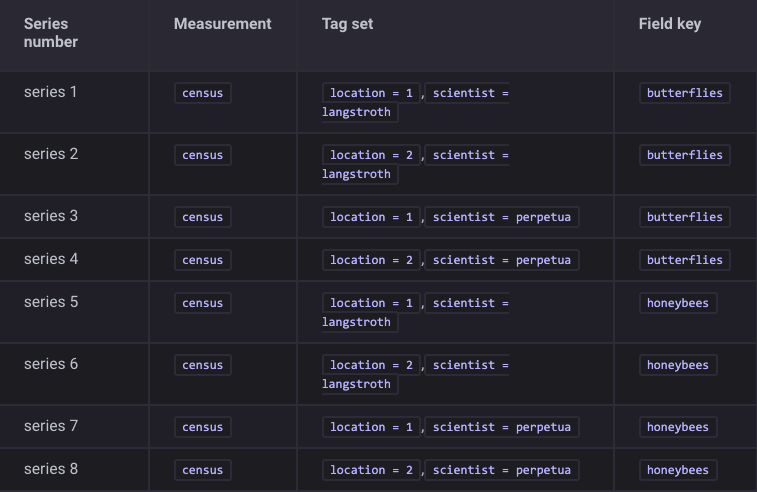This screenshot has height=492, width=757.
Task: Click scientist = perpetua in series 7
Action: point(501,427)
